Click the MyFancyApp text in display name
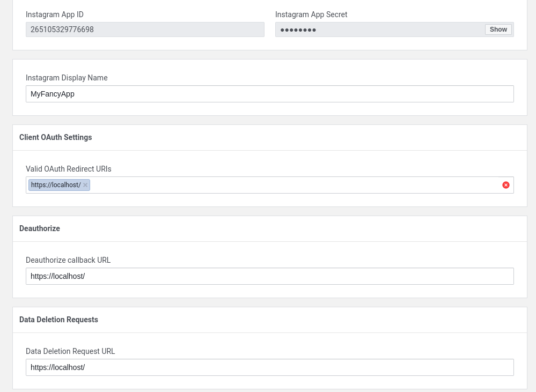 (x=53, y=94)
